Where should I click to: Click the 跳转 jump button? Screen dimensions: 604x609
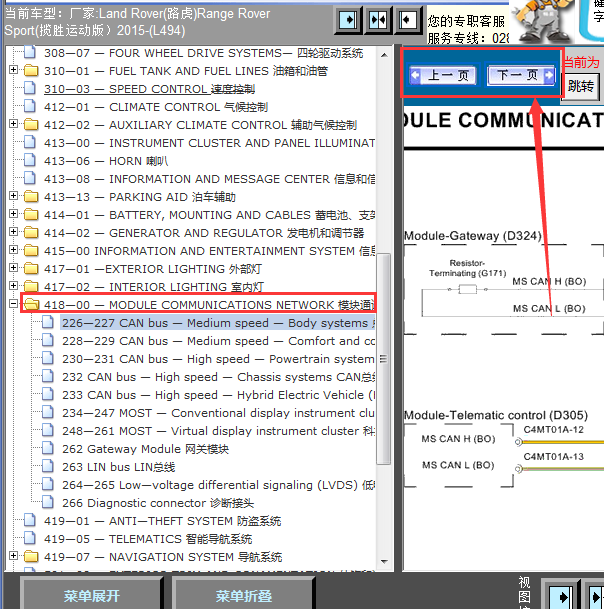point(581,86)
